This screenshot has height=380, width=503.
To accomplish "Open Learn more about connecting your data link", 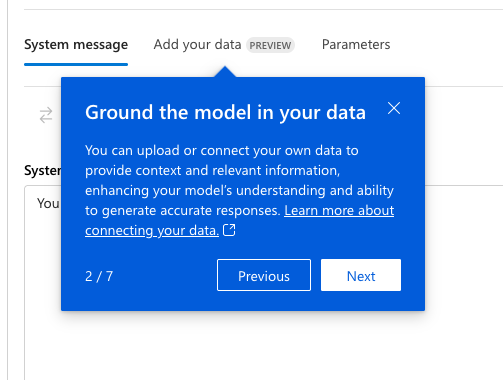I will point(239,220).
